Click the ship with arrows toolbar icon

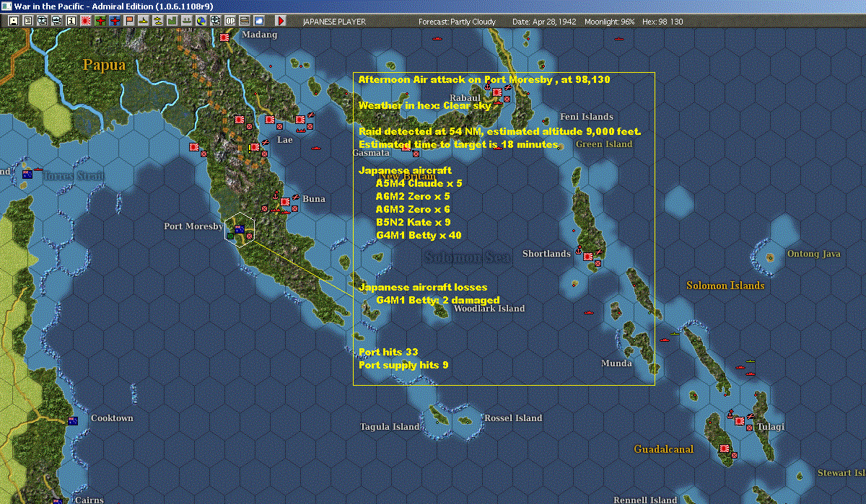click(187, 21)
